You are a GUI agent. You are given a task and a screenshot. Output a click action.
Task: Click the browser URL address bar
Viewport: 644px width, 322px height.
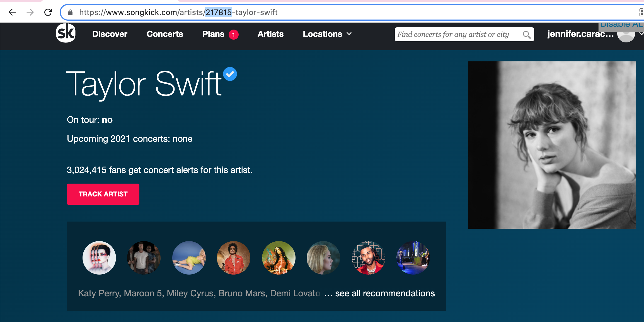pos(351,12)
